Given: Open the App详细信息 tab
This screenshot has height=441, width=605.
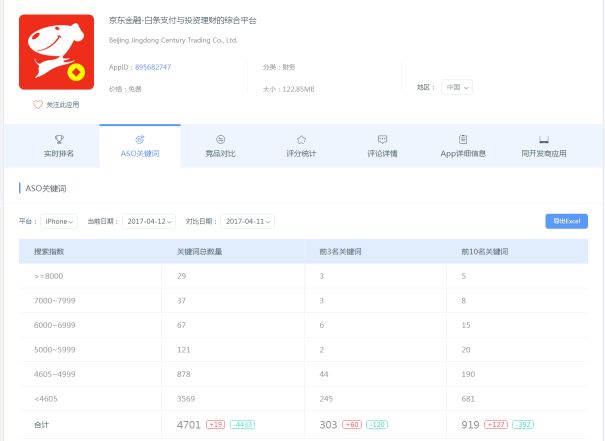Looking at the screenshot, I should [x=463, y=146].
